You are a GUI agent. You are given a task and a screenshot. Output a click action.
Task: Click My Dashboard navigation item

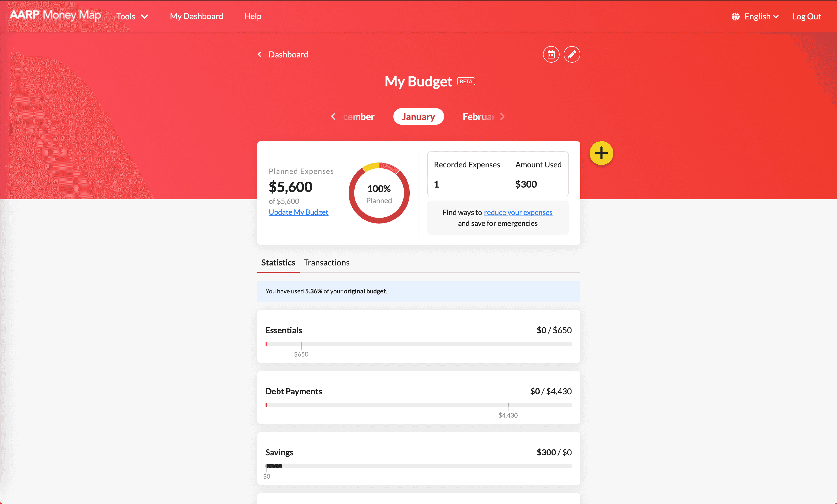tap(196, 16)
